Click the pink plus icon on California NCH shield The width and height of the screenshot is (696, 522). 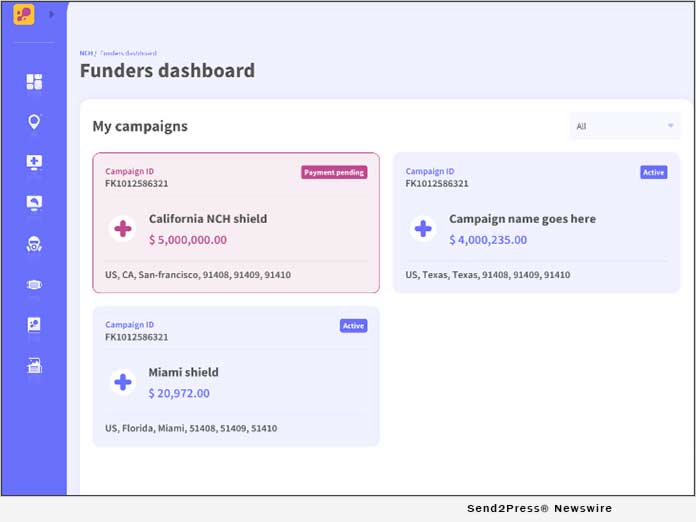click(123, 229)
